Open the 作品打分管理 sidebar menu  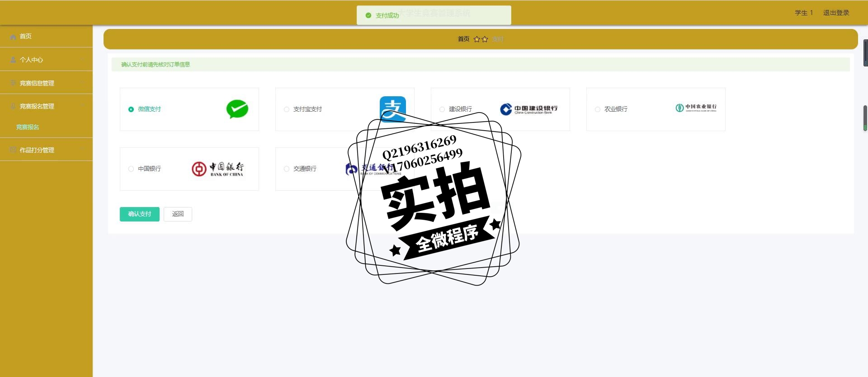coord(46,150)
